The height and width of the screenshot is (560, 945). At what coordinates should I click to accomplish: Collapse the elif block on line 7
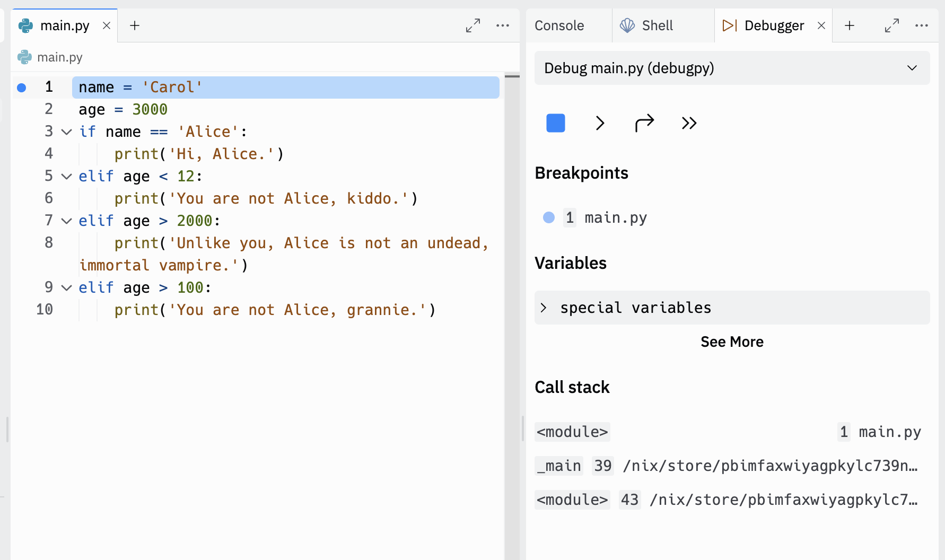point(66,221)
